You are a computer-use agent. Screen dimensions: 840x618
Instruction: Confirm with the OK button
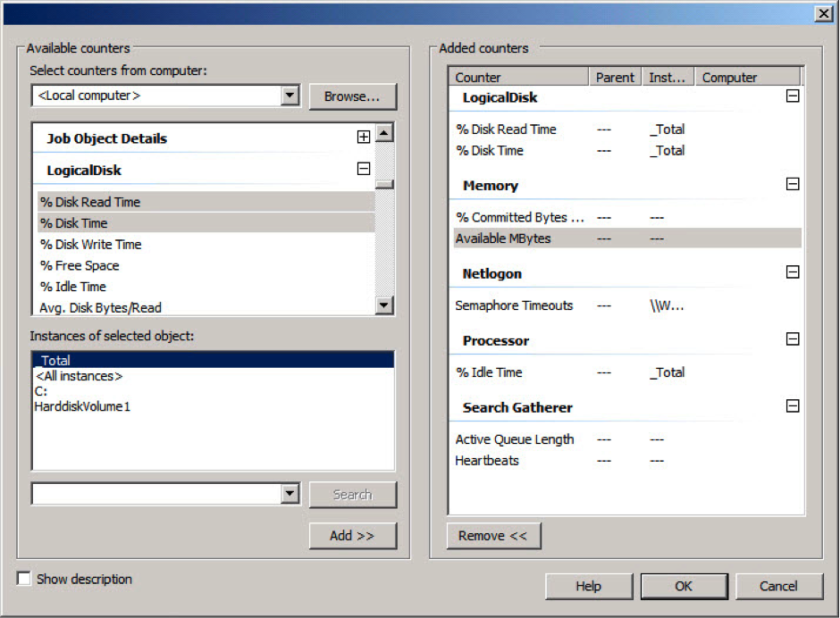(684, 586)
